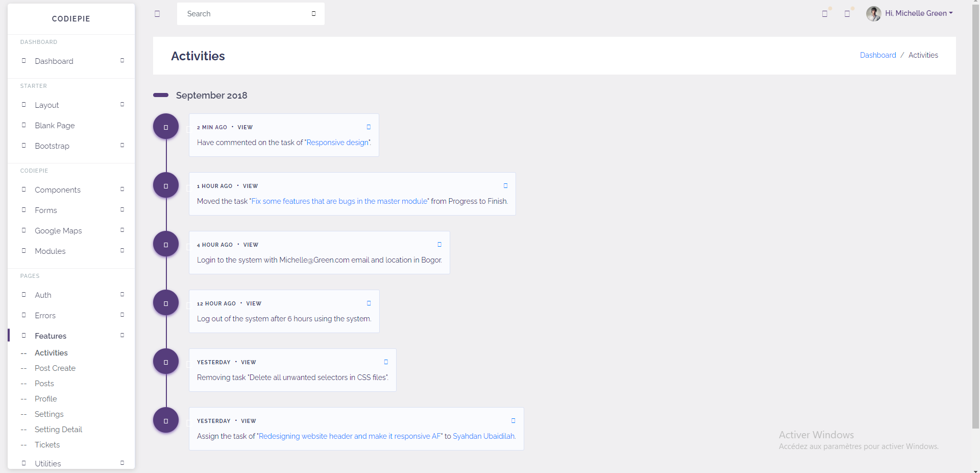
Task: Open the Tickets page from the sidebar
Action: point(47,445)
